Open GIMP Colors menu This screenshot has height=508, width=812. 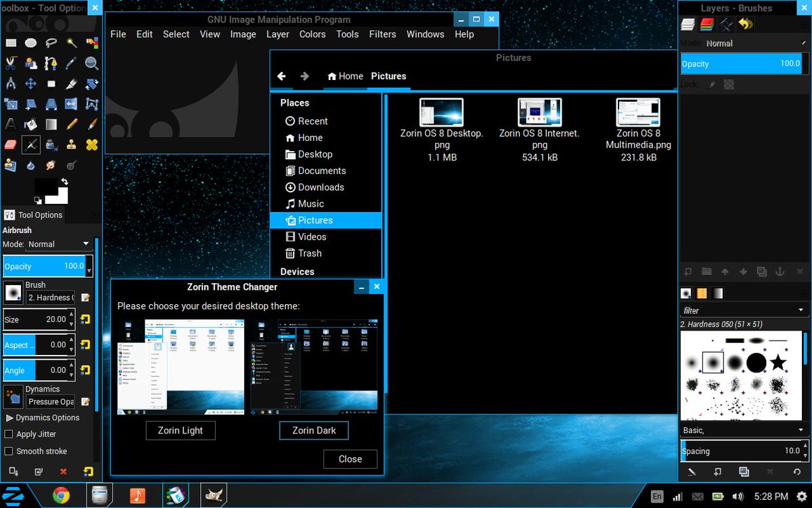tap(313, 35)
